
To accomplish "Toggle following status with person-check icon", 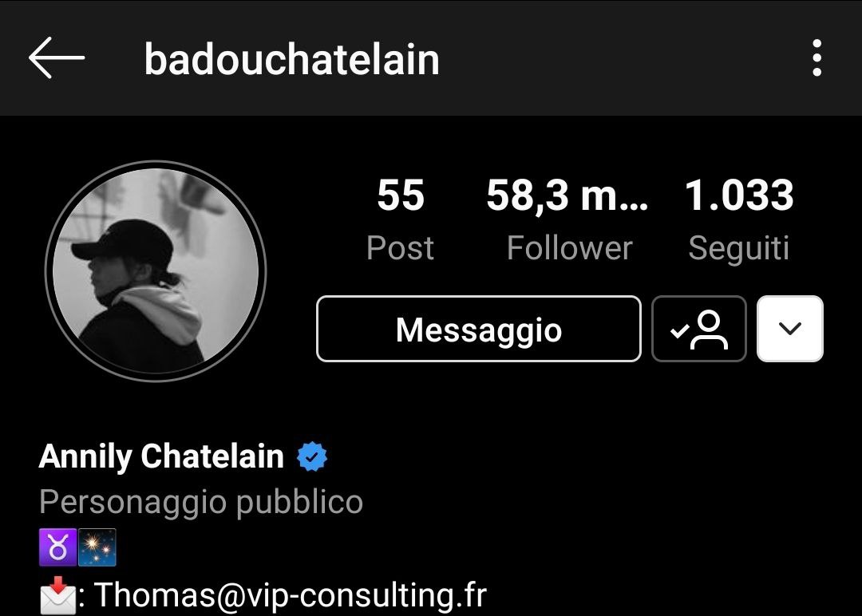I will pyautogui.click(x=698, y=329).
